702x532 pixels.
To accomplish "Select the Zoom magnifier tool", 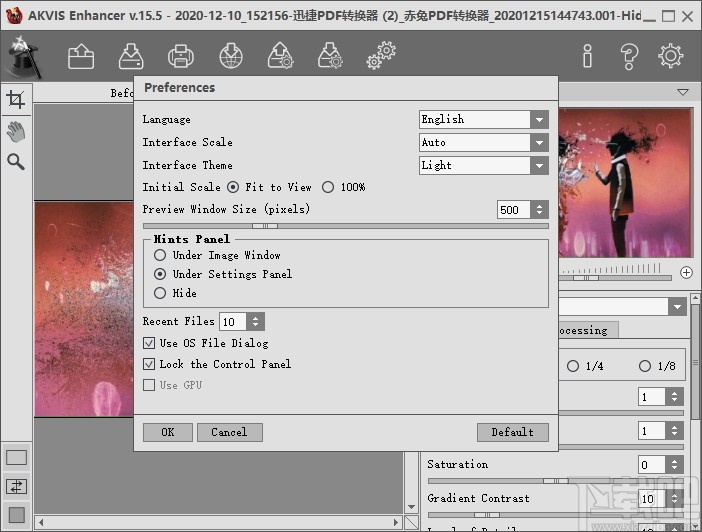I will point(16,162).
